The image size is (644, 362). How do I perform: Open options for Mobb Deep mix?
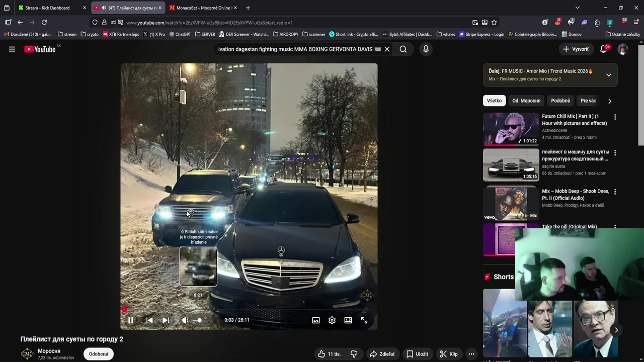[615, 192]
